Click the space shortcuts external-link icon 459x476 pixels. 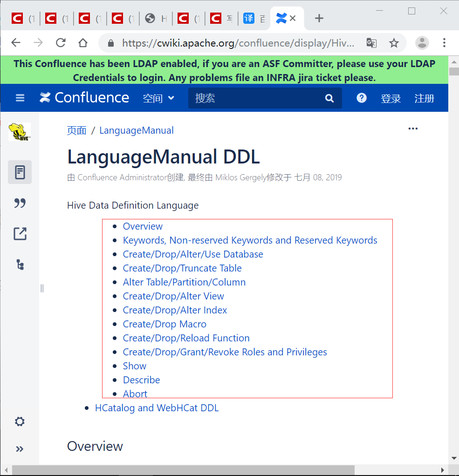point(20,234)
